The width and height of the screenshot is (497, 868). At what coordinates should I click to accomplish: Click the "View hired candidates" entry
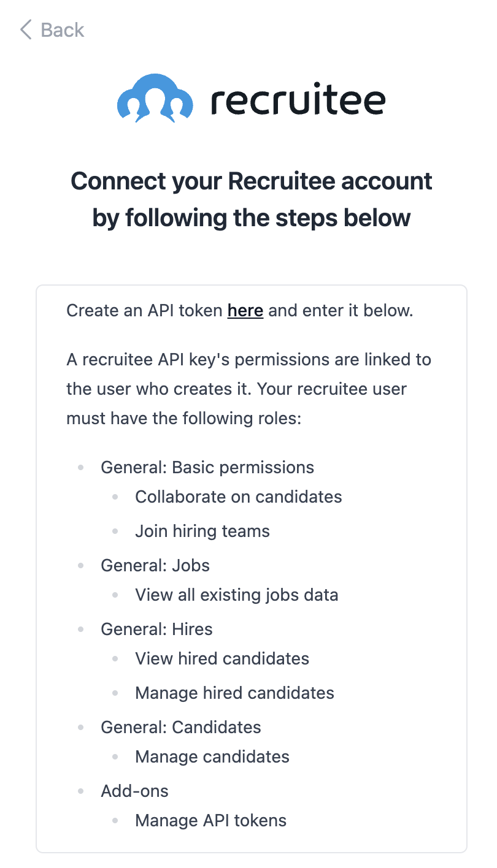222,658
